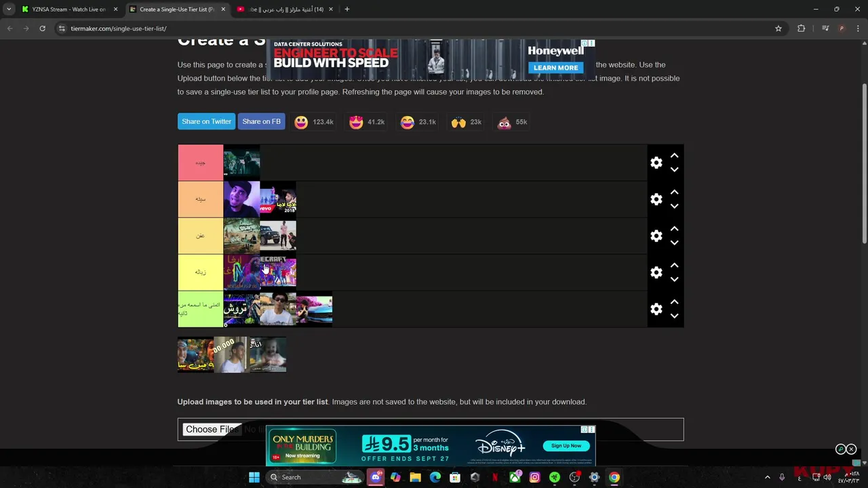Open the media control icon in Chrome toolbar
This screenshot has height=488, width=868.
click(x=825, y=28)
